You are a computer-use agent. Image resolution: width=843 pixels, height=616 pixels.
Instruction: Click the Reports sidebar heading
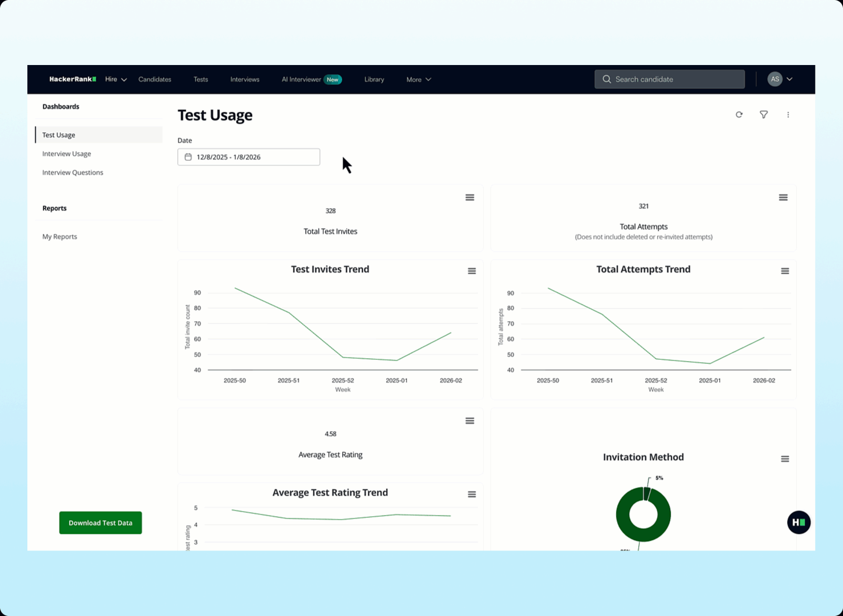click(54, 208)
